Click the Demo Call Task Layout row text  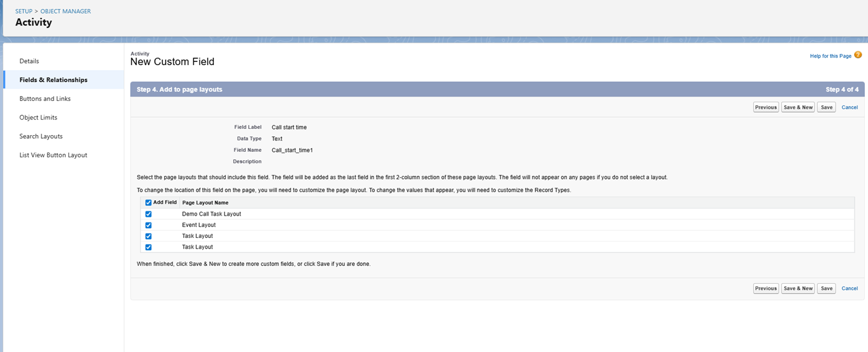click(211, 214)
